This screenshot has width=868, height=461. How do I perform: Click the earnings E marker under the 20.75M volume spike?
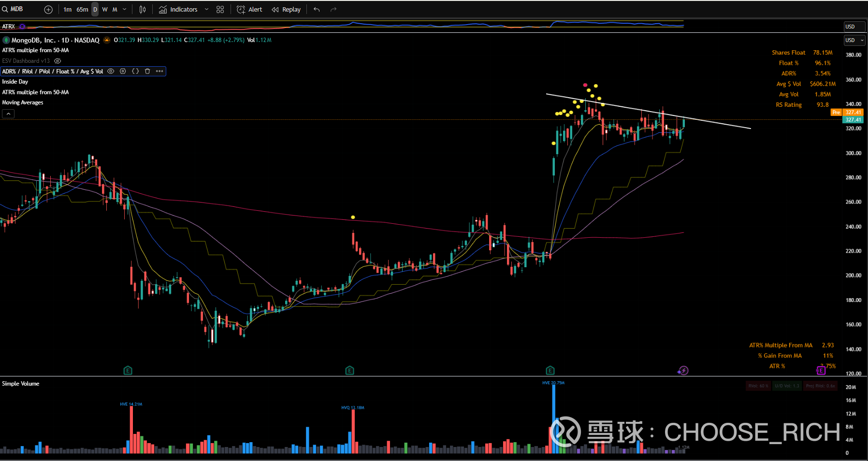click(x=550, y=371)
